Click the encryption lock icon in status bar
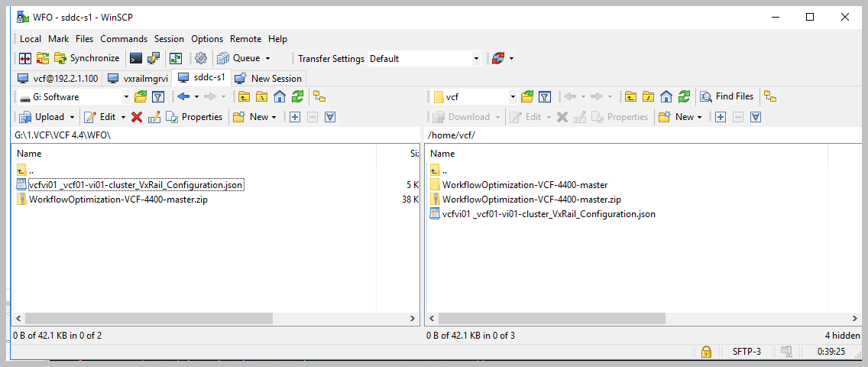Image resolution: width=868 pixels, height=367 pixels. (706, 352)
